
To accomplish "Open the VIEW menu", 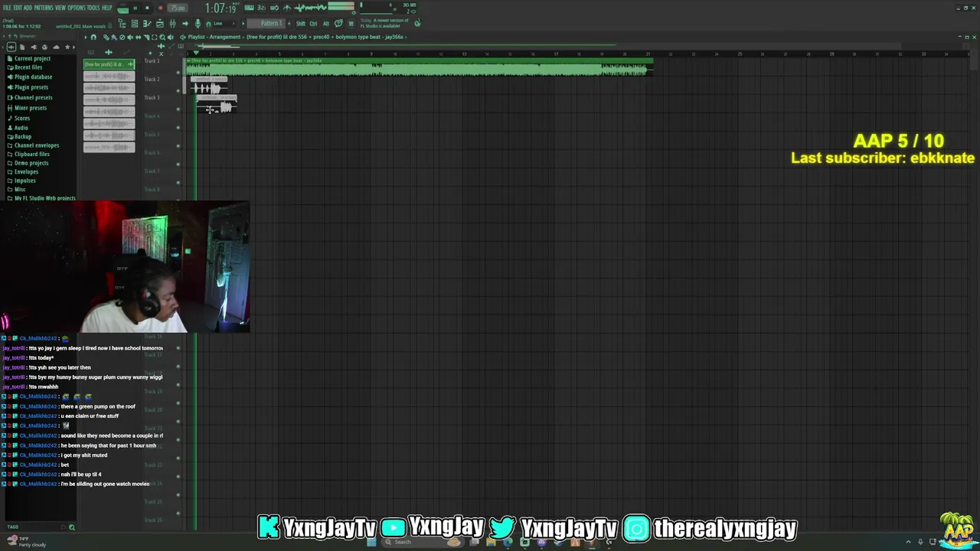I will (60, 8).
